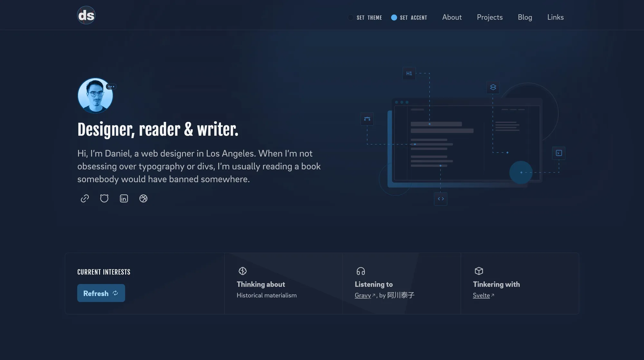Image resolution: width=644 pixels, height=360 pixels.
Task: Navigate to the Projects section
Action: coord(490,16)
